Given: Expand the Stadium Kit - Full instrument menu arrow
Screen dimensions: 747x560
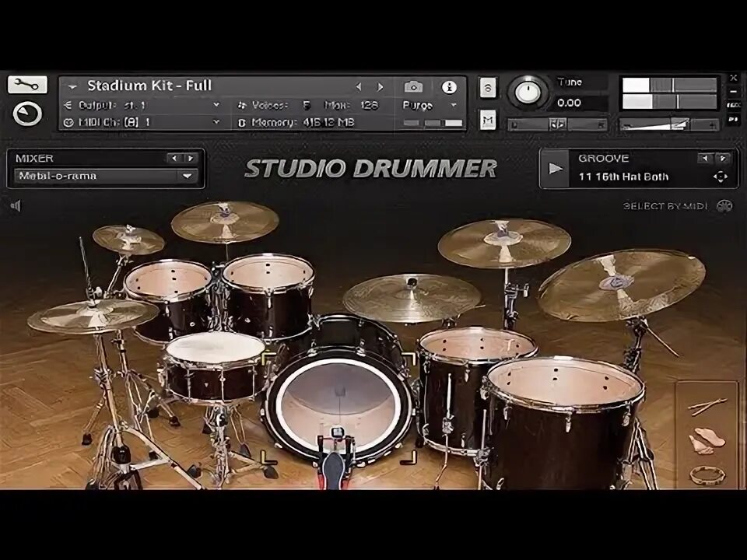Looking at the screenshot, I should 72,87.
